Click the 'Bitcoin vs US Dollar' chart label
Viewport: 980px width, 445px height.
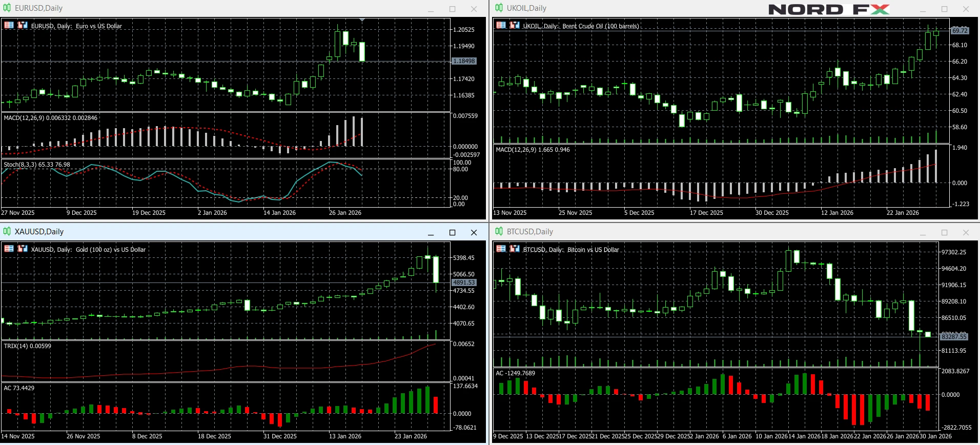[593, 250]
